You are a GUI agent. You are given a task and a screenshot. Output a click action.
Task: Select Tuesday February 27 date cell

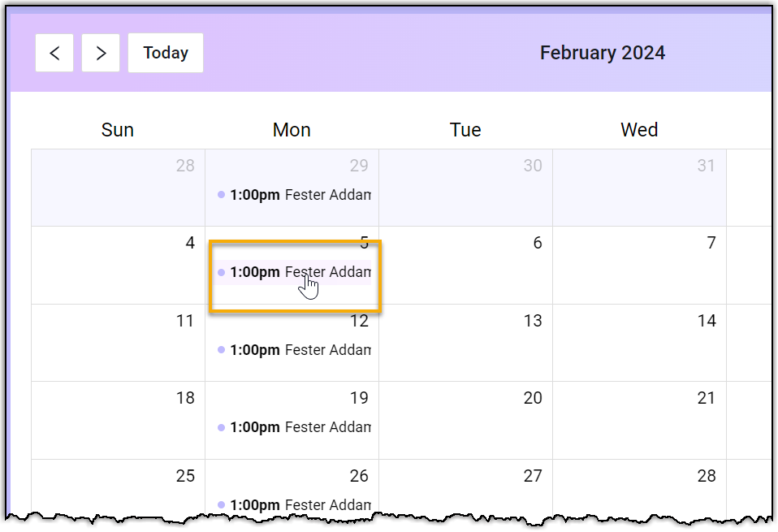(466, 489)
